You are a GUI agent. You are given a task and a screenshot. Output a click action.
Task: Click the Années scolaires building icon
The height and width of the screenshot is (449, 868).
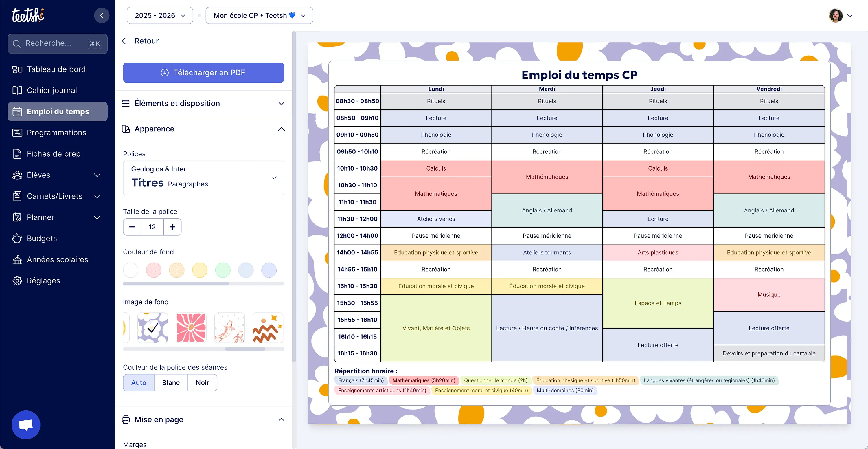coord(17,260)
